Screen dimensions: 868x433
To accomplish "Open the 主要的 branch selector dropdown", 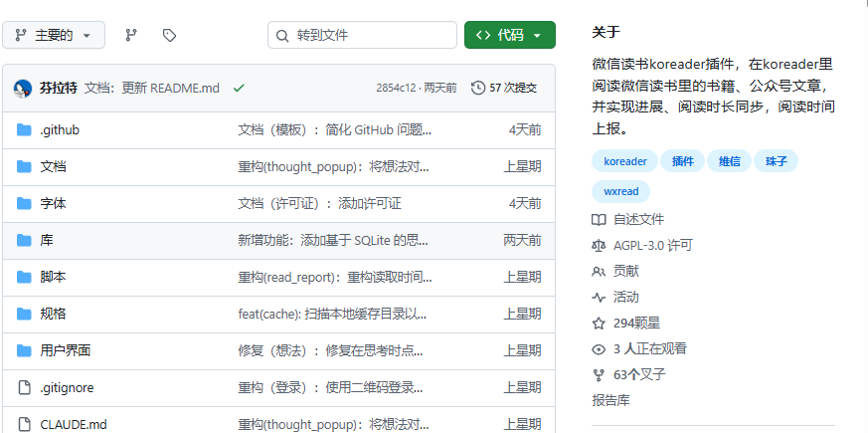I will (54, 35).
